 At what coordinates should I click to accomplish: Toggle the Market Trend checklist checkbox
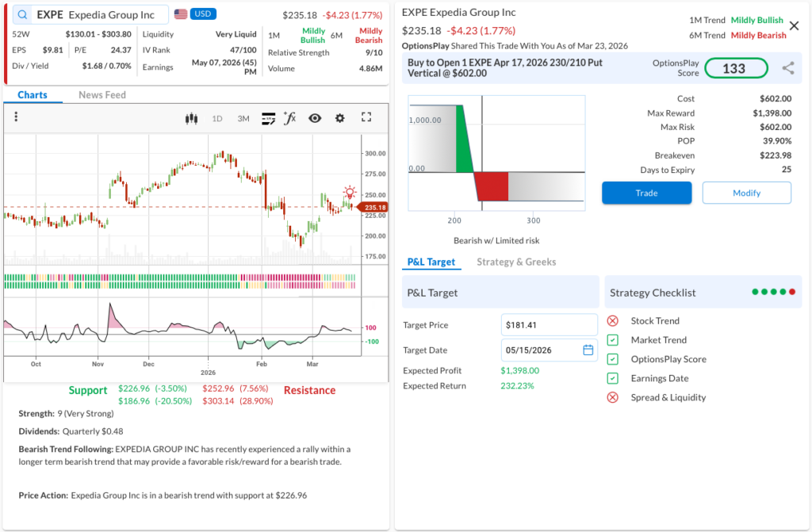click(612, 340)
